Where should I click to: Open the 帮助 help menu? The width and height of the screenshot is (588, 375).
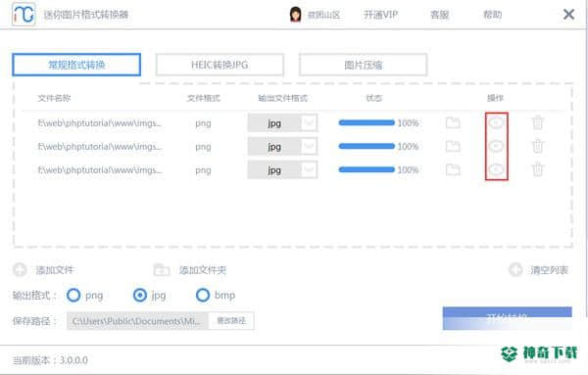tap(492, 15)
